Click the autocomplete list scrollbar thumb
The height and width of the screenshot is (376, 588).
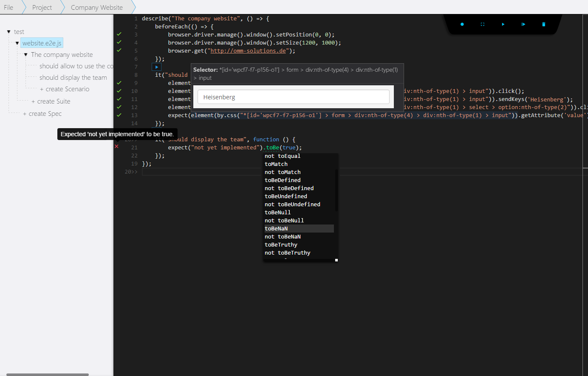pyautogui.click(x=336, y=190)
